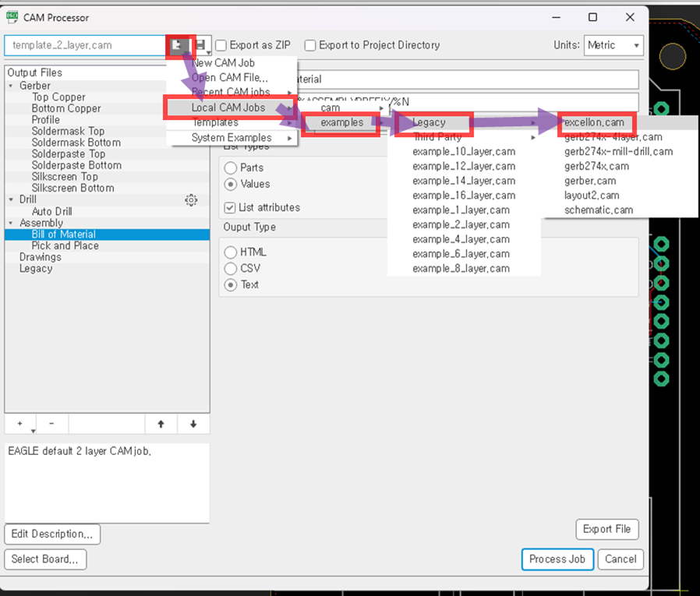The image size is (700, 596).
Task: Select layout2.cam job
Action: tap(592, 196)
